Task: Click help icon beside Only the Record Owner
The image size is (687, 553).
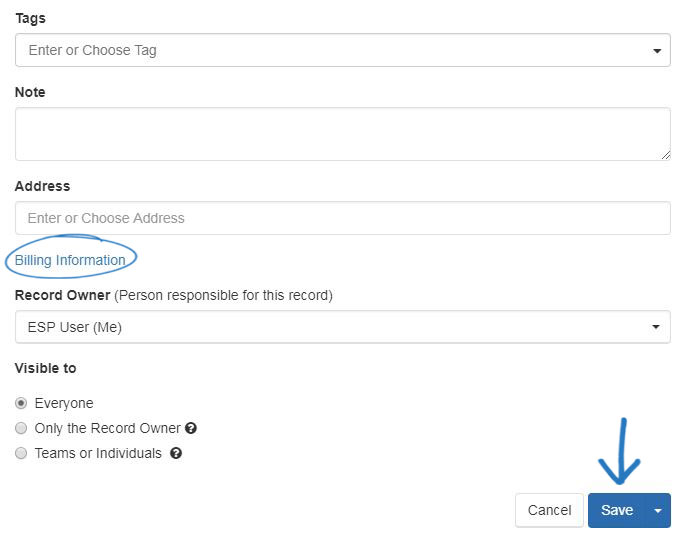Action: (x=191, y=428)
